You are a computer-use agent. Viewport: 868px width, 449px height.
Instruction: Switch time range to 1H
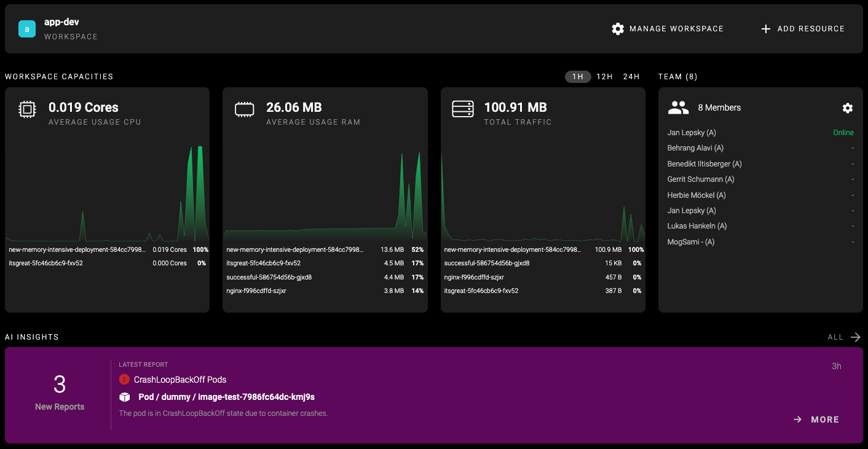pos(578,77)
